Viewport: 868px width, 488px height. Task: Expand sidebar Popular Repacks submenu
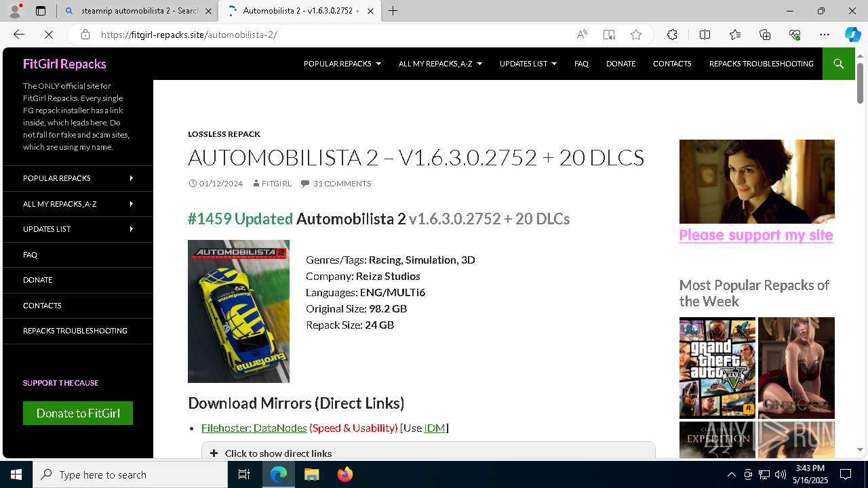[131, 178]
